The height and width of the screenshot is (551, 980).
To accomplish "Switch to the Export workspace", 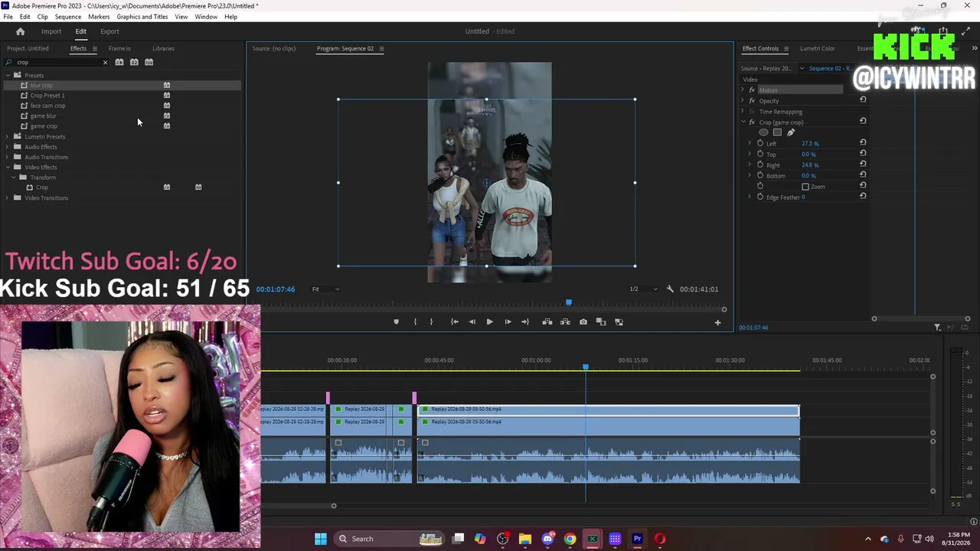I will (109, 31).
